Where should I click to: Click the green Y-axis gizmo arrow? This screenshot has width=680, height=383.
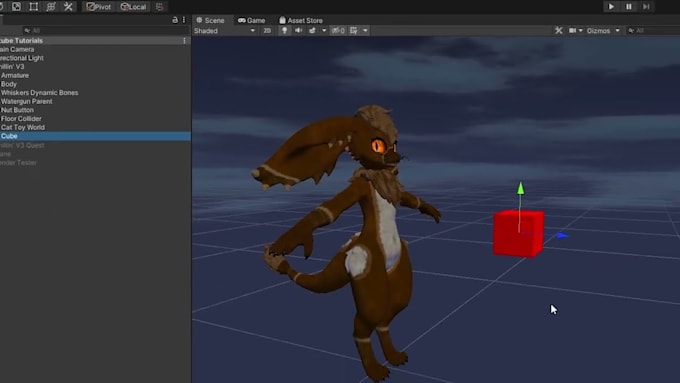tap(520, 188)
